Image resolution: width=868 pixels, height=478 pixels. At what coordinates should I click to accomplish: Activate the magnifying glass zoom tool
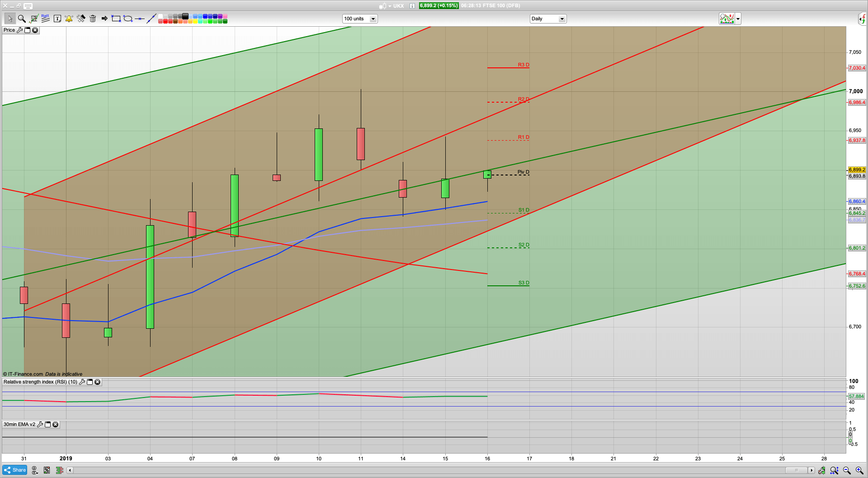[22, 19]
